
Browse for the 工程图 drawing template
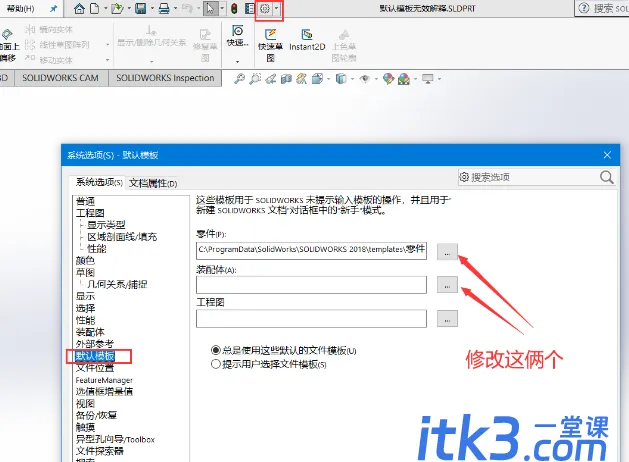tap(447, 318)
